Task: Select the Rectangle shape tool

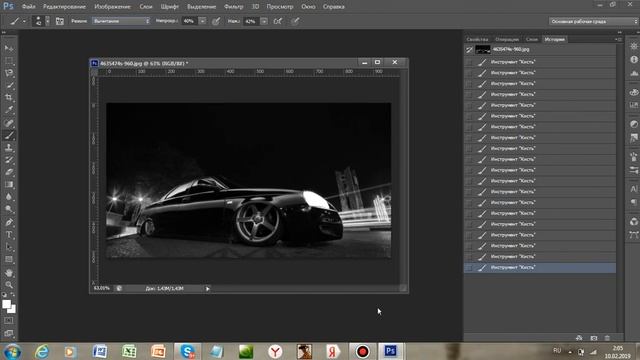Action: point(9,259)
